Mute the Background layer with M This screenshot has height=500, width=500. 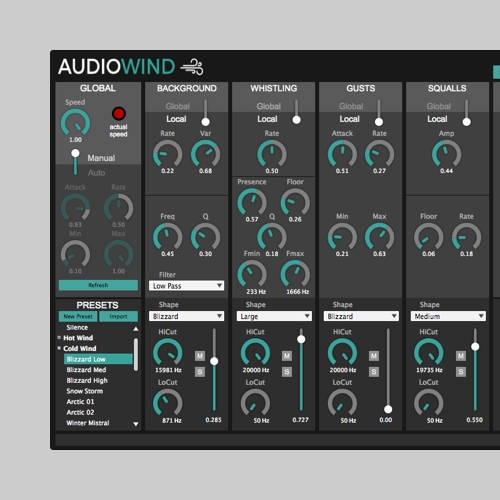coord(200,356)
